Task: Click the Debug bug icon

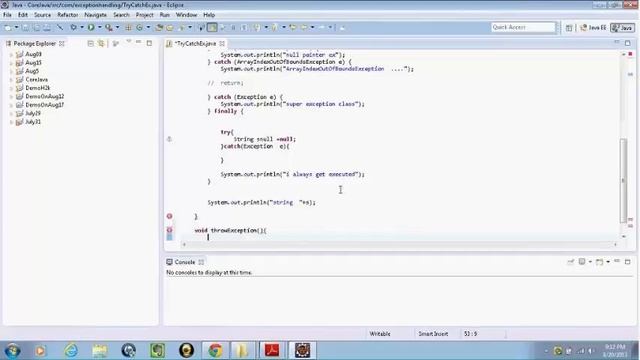Action: click(x=73, y=27)
